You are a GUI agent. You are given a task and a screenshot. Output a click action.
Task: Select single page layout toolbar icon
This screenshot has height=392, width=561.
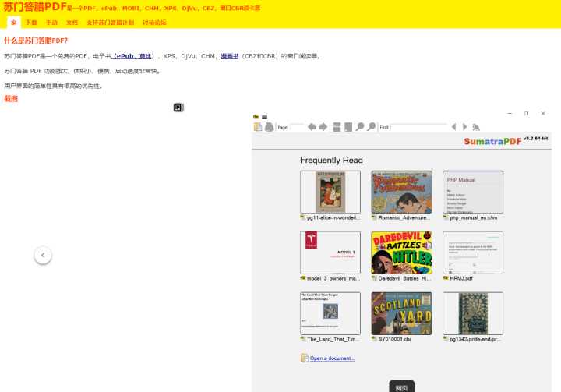(x=348, y=127)
